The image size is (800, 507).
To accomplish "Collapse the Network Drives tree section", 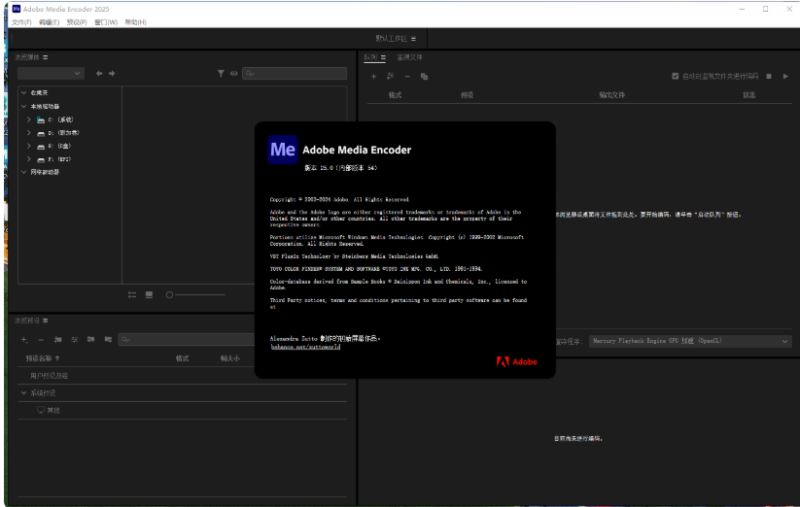I will pos(23,172).
